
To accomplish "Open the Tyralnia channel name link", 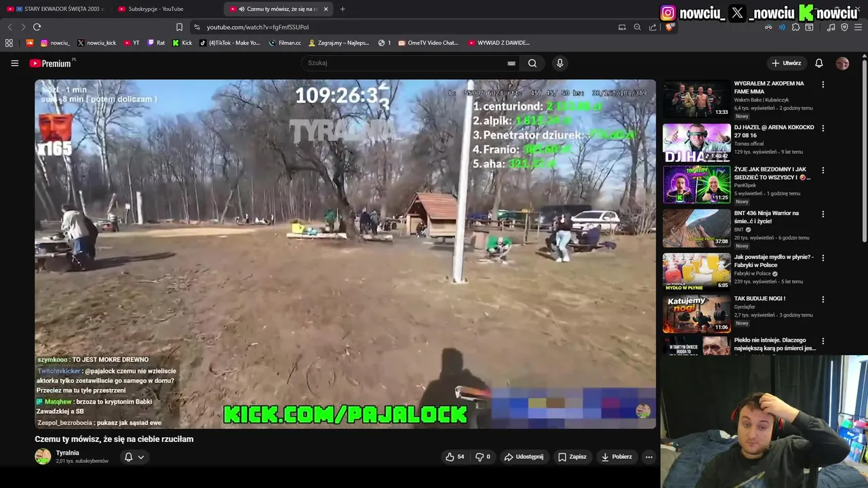I will pyautogui.click(x=68, y=453).
